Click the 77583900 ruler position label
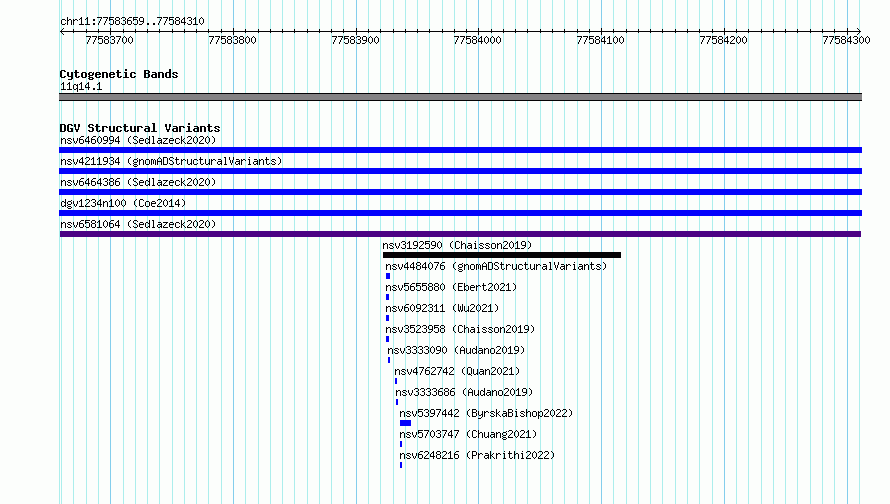 (x=355, y=40)
